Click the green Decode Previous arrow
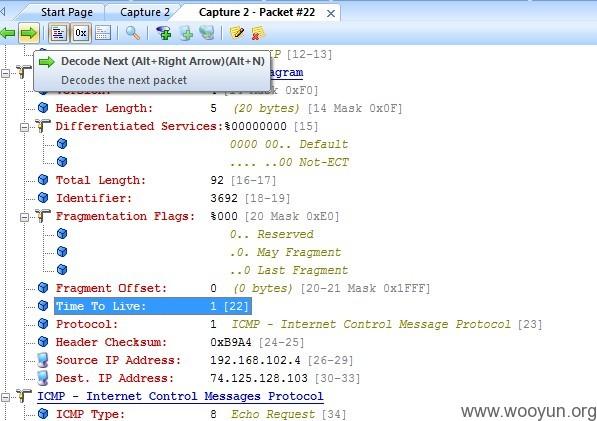 (x=7, y=33)
